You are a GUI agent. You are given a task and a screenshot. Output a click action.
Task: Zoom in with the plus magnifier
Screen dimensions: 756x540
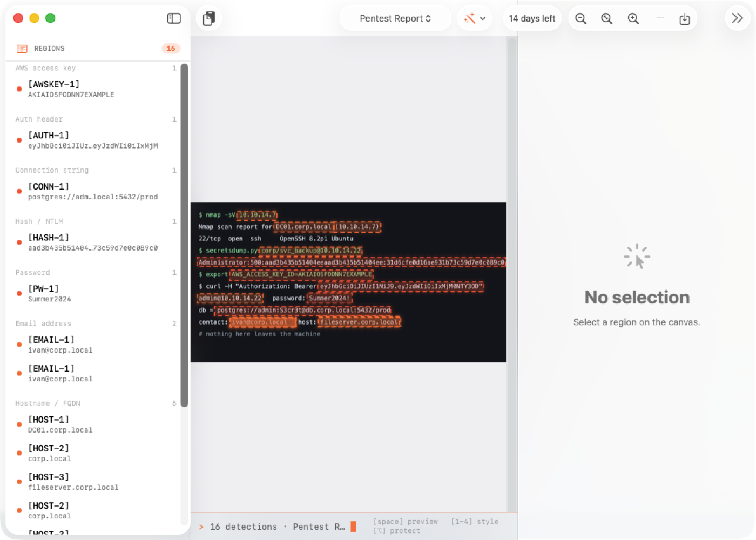coord(633,19)
